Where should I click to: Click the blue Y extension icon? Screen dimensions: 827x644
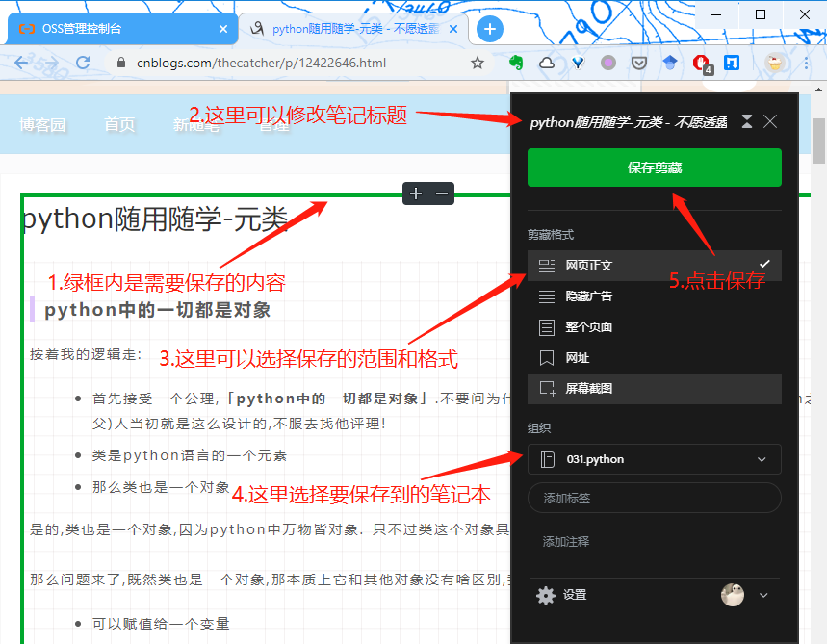coord(578,64)
